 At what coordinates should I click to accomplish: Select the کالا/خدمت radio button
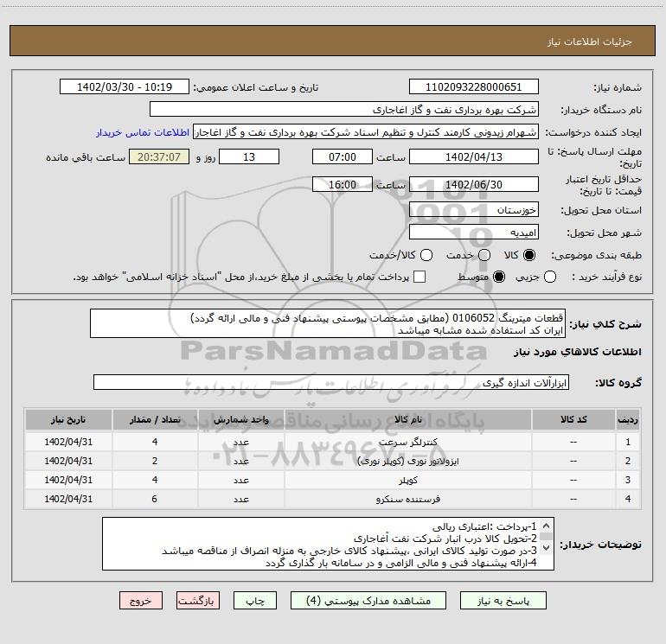426,255
